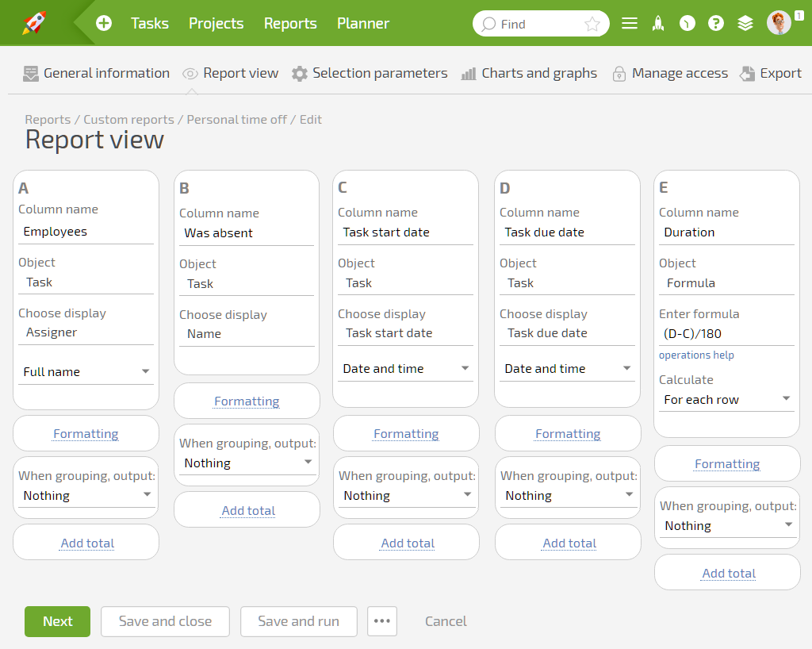Open the For each row calculate dropdown
The width and height of the screenshot is (812, 649).
click(x=726, y=400)
